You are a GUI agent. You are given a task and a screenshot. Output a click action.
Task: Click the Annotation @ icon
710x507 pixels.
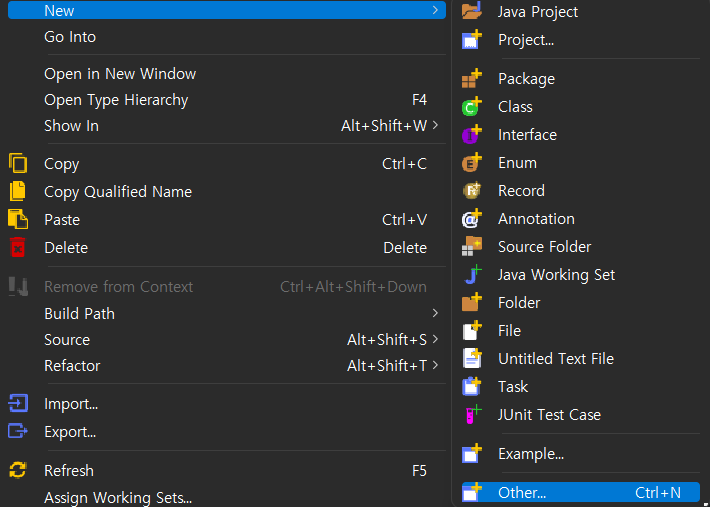pyautogui.click(x=471, y=219)
